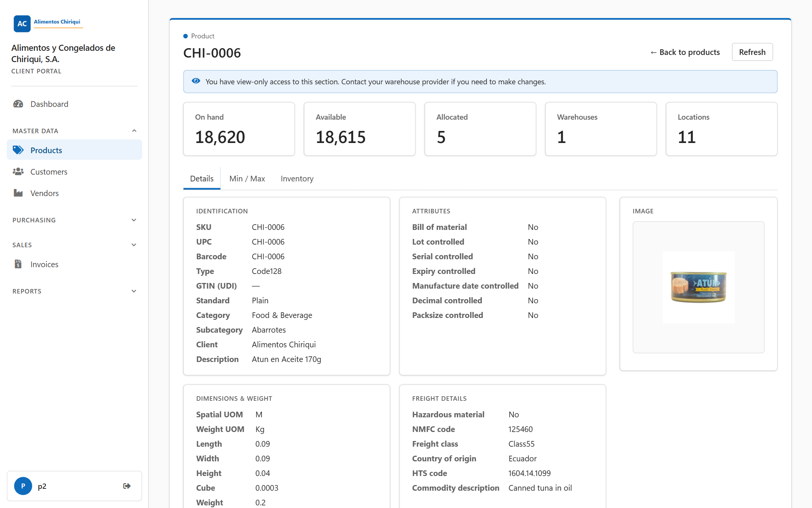This screenshot has height=508, width=812.
Task: Click the barcode type value Code128
Action: tap(267, 271)
